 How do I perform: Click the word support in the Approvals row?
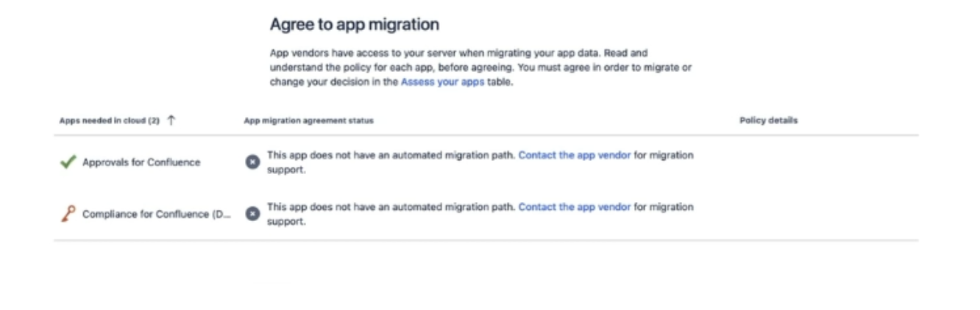[x=285, y=170]
